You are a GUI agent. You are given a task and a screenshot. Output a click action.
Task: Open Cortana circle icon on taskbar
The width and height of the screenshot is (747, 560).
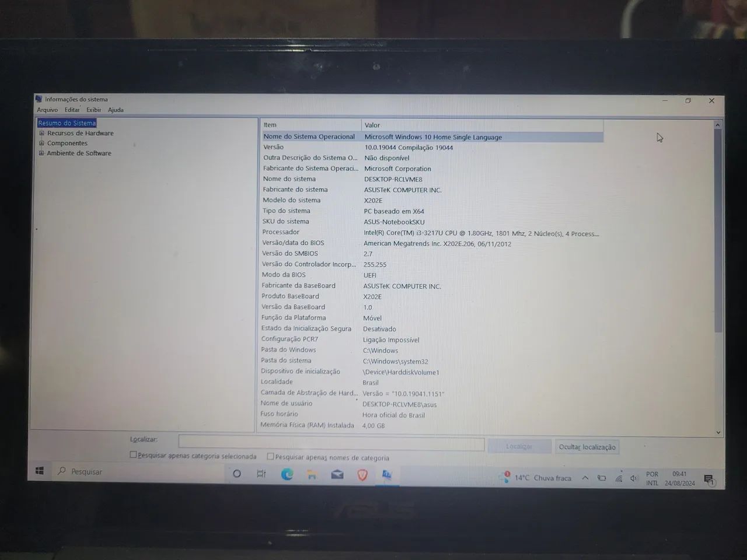pyautogui.click(x=237, y=474)
